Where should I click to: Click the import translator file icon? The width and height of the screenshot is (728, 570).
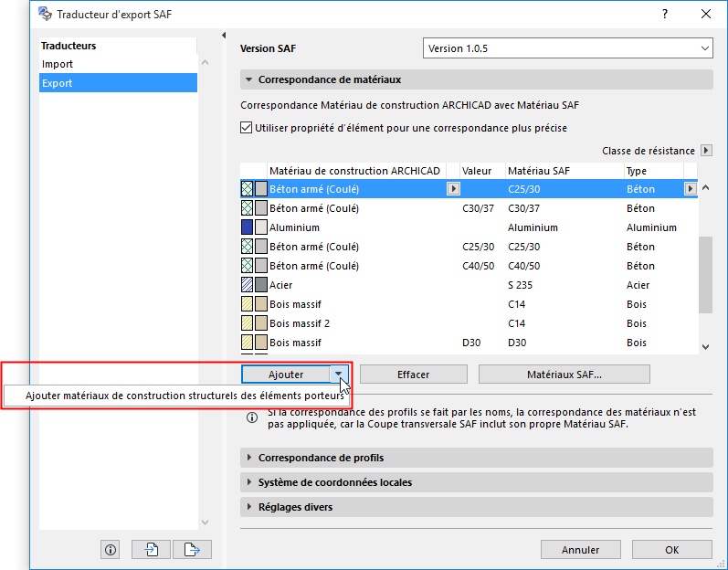[151, 550]
